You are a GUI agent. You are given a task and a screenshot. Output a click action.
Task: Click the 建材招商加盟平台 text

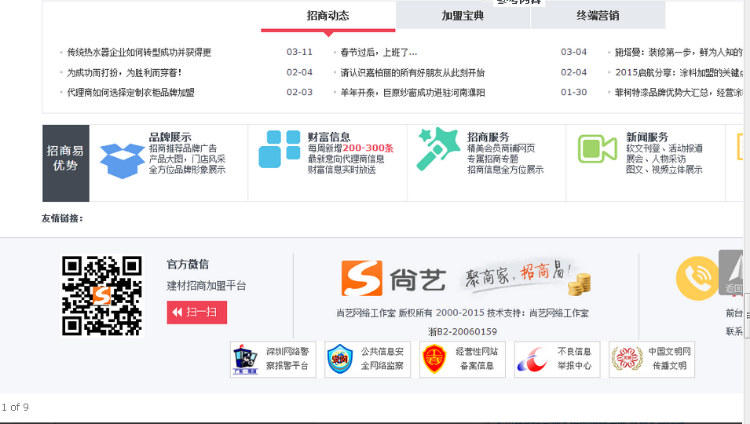click(x=206, y=286)
